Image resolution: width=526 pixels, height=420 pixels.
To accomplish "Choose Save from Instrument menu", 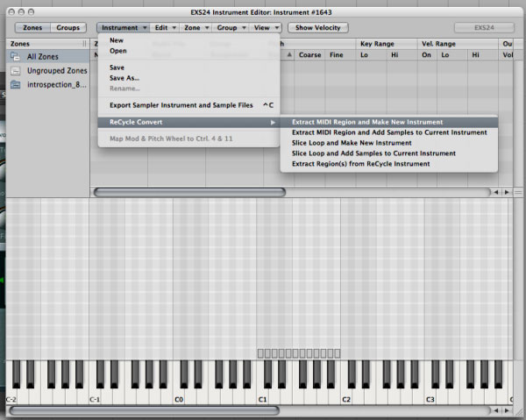I will pos(188,68).
